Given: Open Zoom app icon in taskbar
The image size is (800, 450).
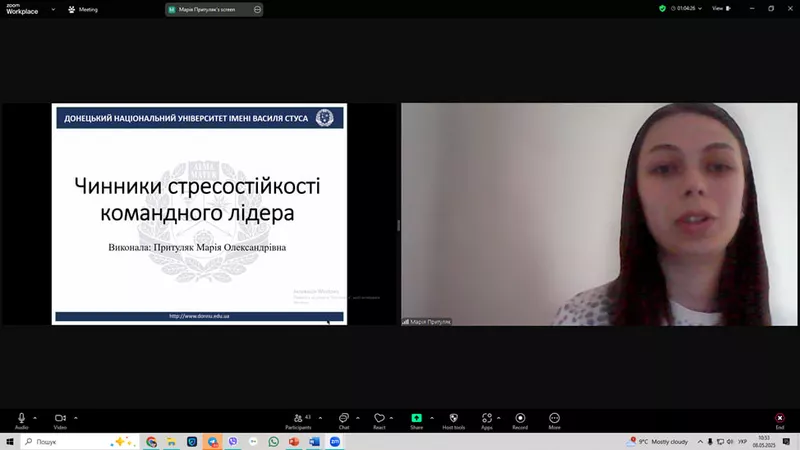Looking at the screenshot, I should 335,442.
